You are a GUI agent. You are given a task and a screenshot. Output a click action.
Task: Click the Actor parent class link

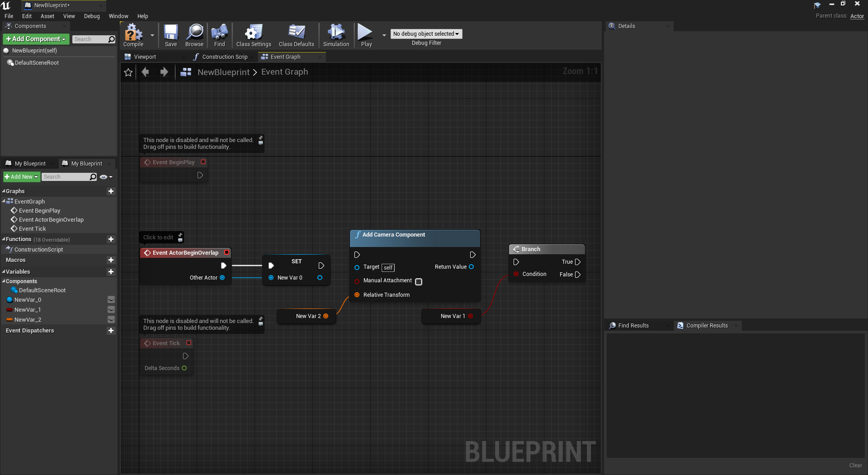[x=857, y=16]
